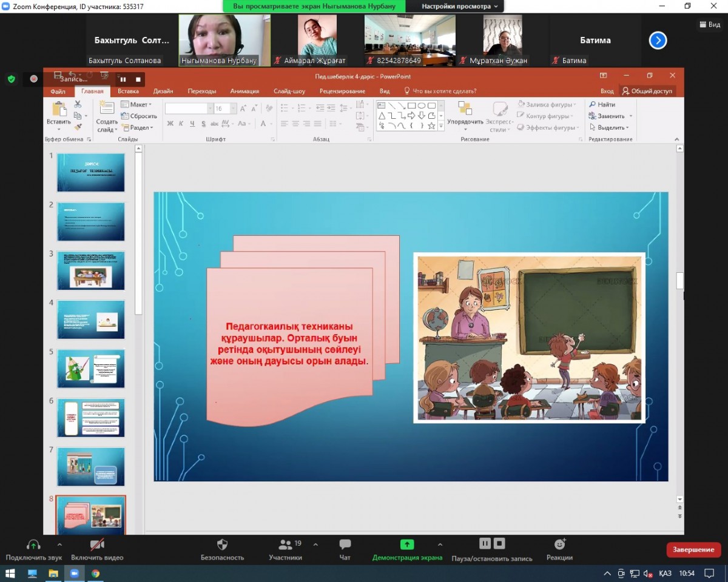
Task: Open the Участники participants panel
Action: (285, 544)
